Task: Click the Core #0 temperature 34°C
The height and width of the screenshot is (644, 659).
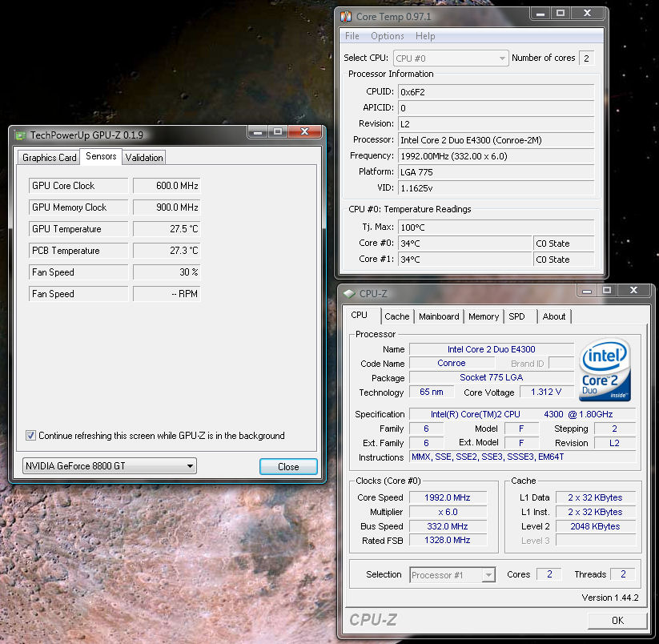Action: [x=465, y=244]
